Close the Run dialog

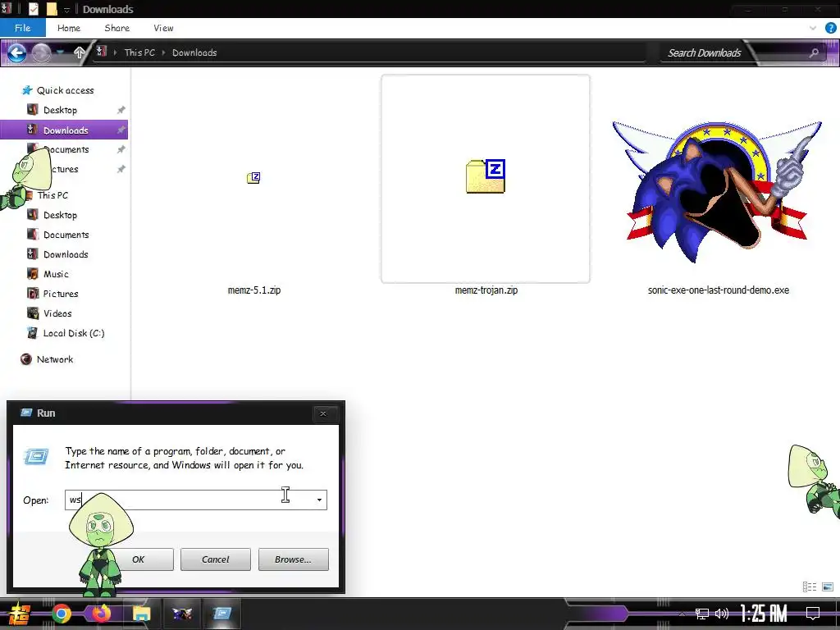323,413
